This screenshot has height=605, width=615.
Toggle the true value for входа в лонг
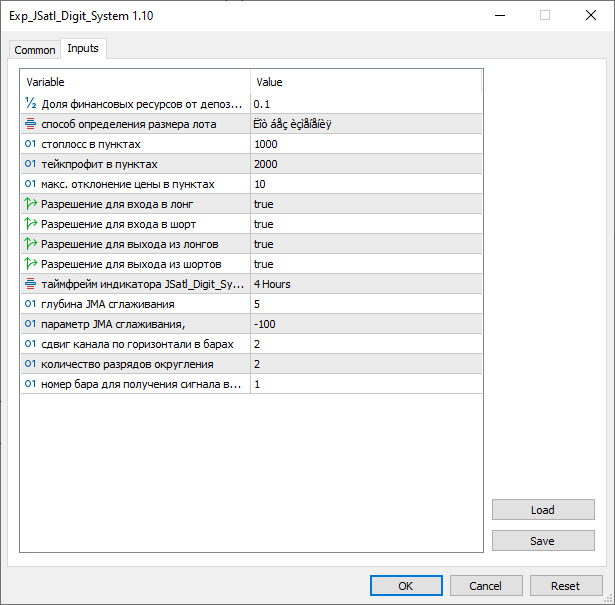(x=366, y=204)
